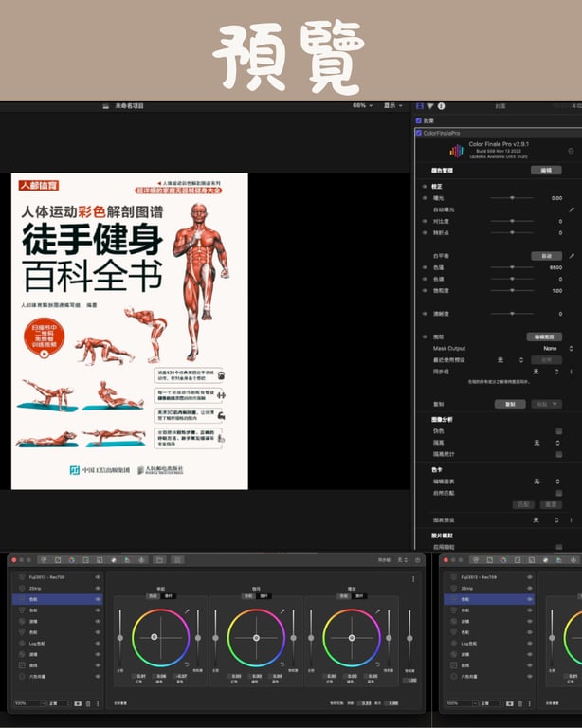The image size is (582, 728).
Task: Click the color management edit button
Action: pos(546,171)
